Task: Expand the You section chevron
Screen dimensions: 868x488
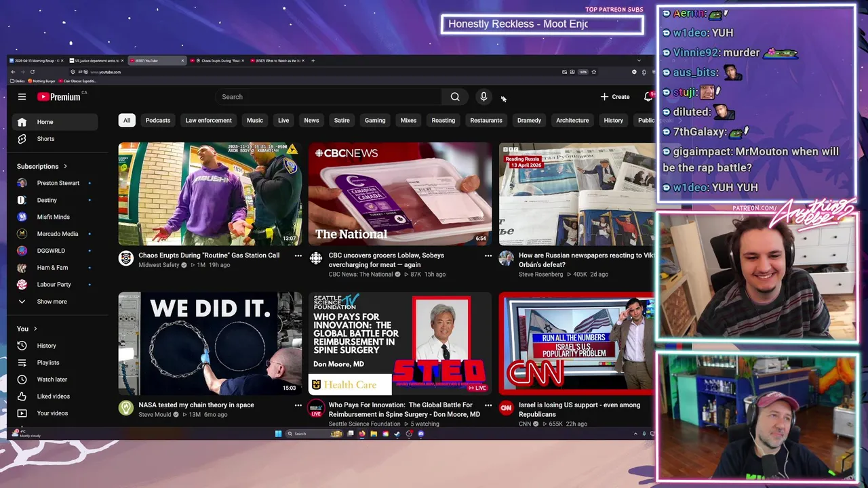Action: coord(35,329)
